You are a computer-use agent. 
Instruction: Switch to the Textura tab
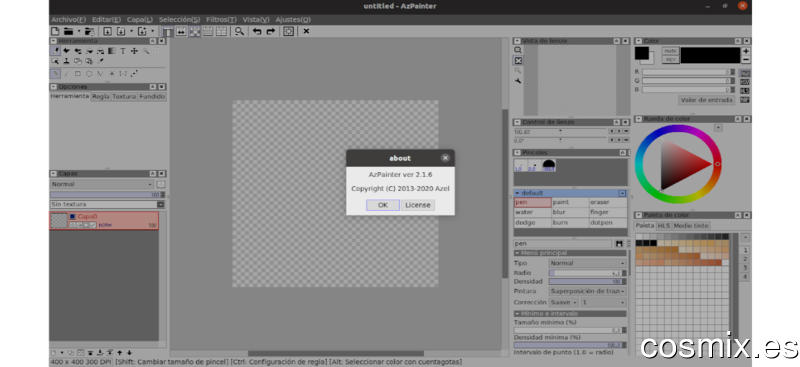click(124, 96)
